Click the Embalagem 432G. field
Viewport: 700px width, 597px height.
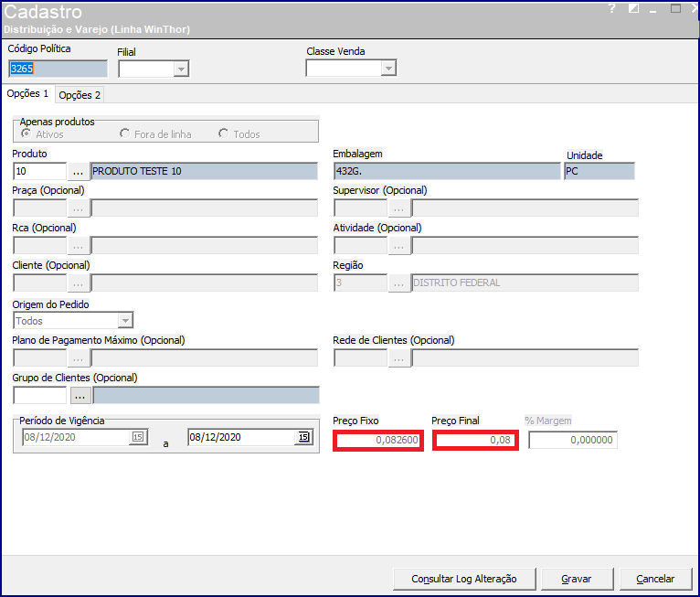tap(447, 172)
